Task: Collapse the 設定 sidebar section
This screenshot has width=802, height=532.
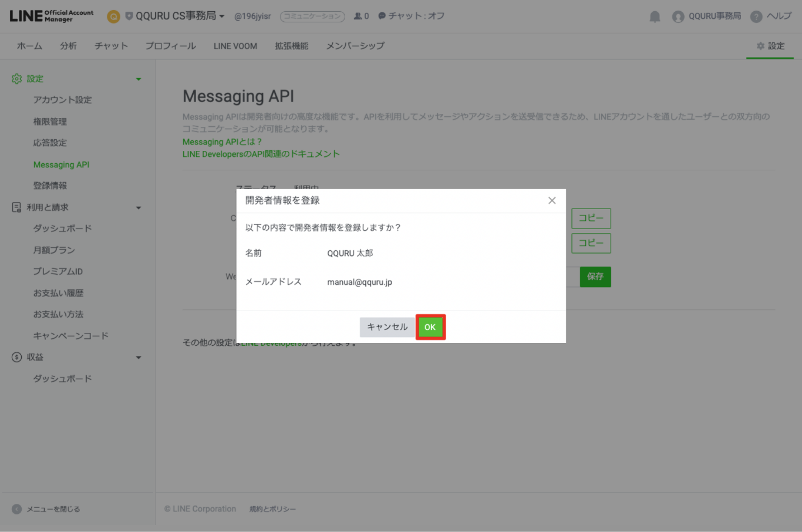Action: coord(139,79)
